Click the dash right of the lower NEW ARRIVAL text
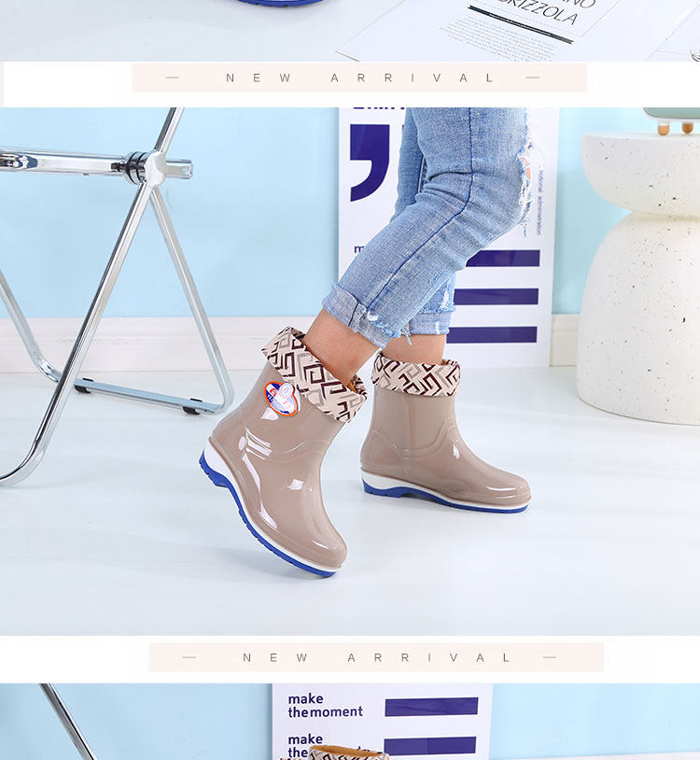 click(550, 657)
